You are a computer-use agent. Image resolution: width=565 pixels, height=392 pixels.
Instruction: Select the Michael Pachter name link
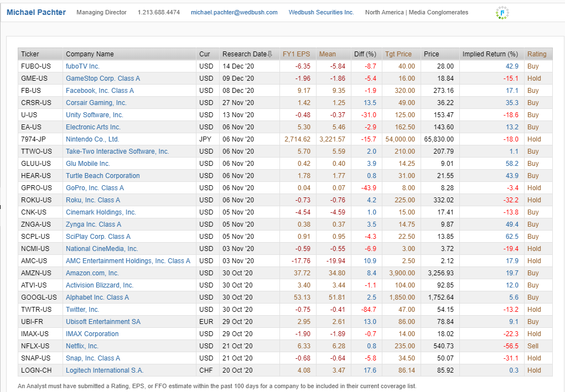[x=35, y=12]
